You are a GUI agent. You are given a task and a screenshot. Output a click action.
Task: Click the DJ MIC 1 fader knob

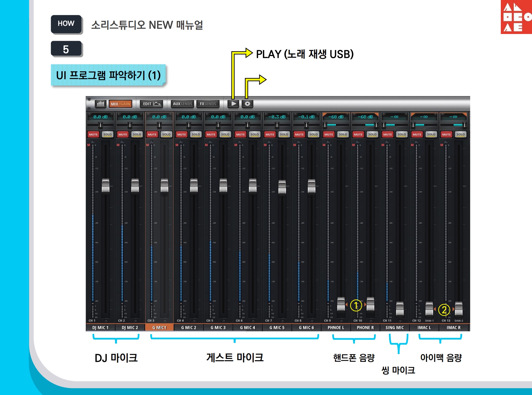106,186
